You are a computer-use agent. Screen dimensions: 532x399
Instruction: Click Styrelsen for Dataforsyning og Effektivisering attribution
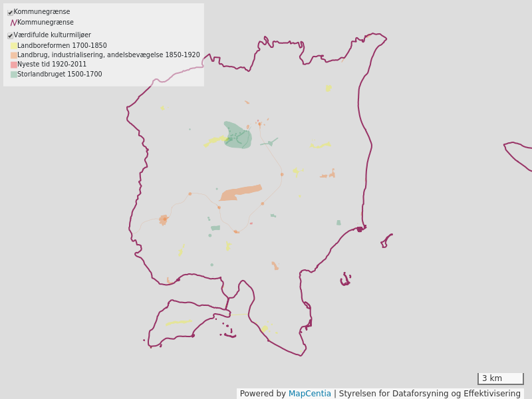(430, 394)
